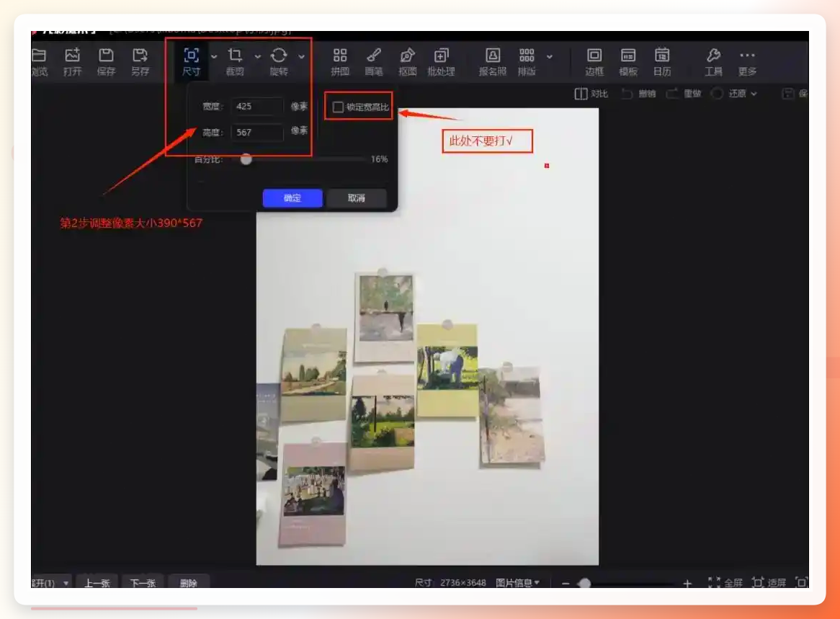Viewport: 840px width, 619px height.
Task: Open the 日历 (Calendar) tool
Action: point(662,62)
